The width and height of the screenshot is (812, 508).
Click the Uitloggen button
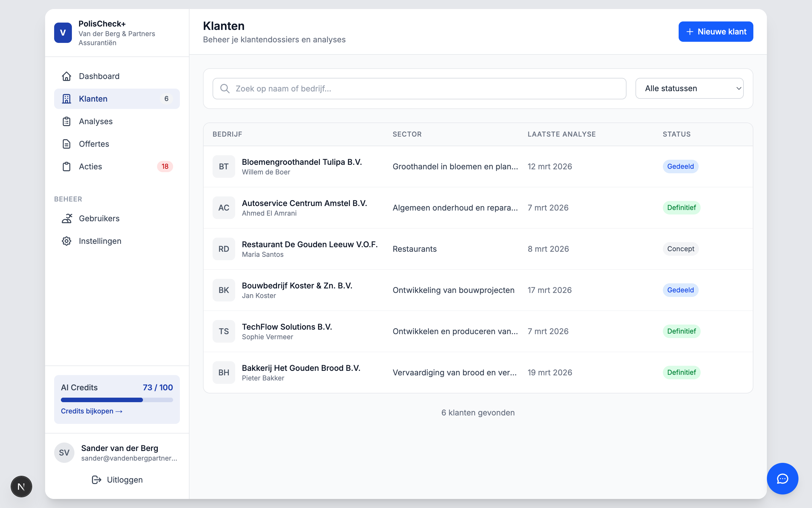coord(117,480)
